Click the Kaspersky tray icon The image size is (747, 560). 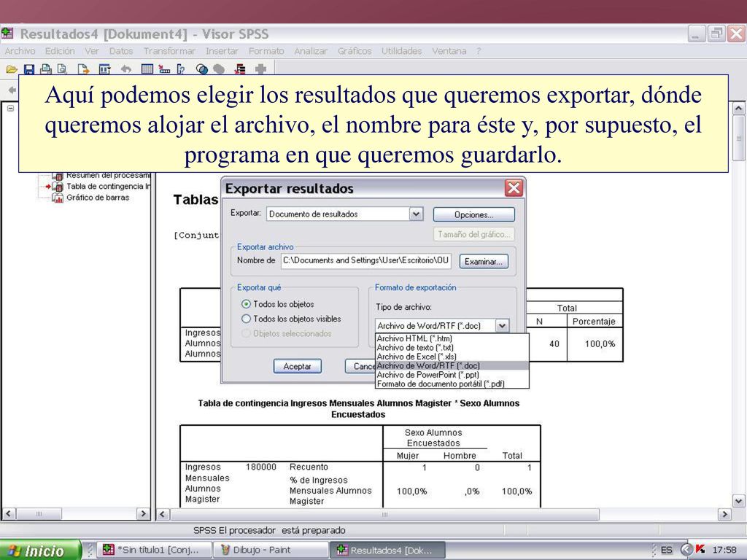[700, 550]
